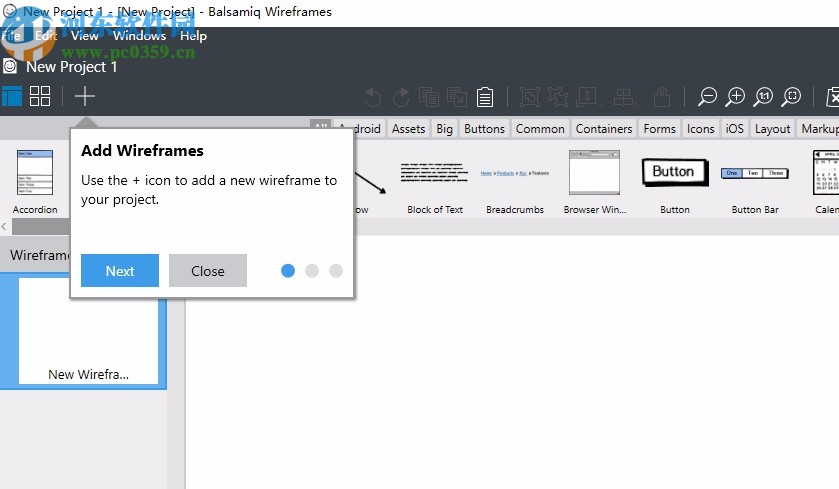Click the Redo arrow icon

tap(401, 97)
